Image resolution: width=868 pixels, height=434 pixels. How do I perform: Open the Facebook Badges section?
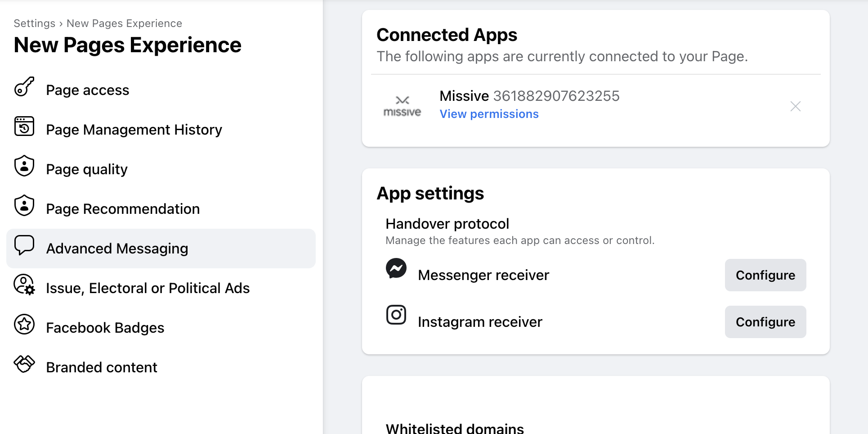(105, 328)
